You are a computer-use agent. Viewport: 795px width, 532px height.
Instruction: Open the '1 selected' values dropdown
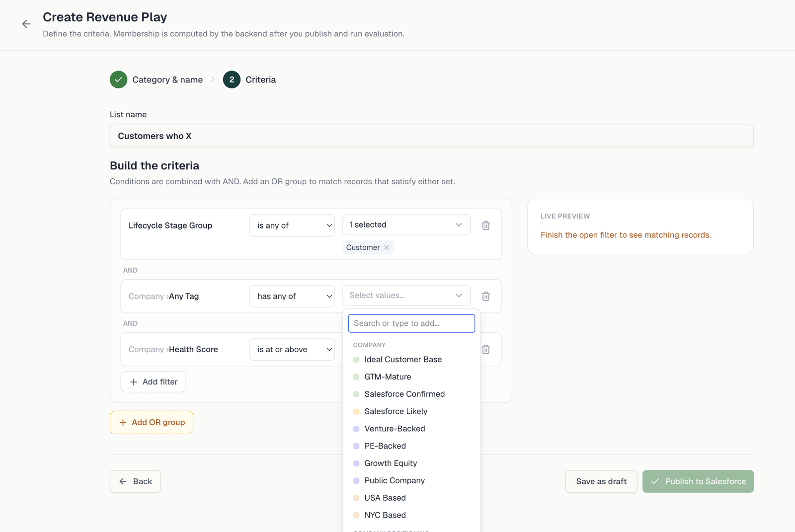(x=406, y=225)
